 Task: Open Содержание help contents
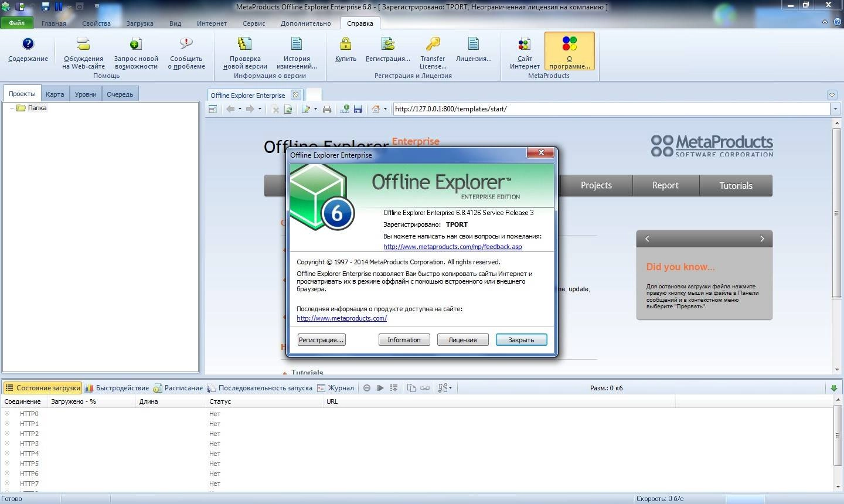(28, 49)
